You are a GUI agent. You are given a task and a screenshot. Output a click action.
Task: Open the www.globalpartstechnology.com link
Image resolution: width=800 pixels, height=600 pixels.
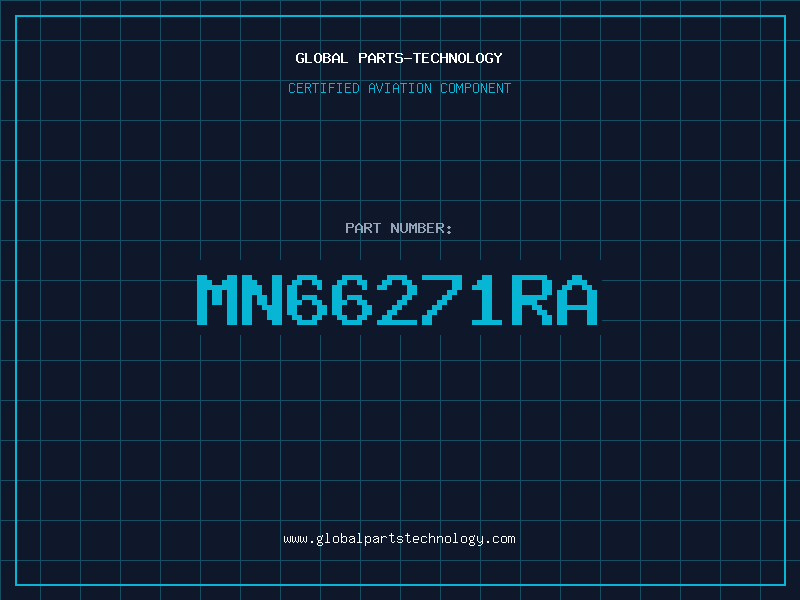pyautogui.click(x=399, y=539)
